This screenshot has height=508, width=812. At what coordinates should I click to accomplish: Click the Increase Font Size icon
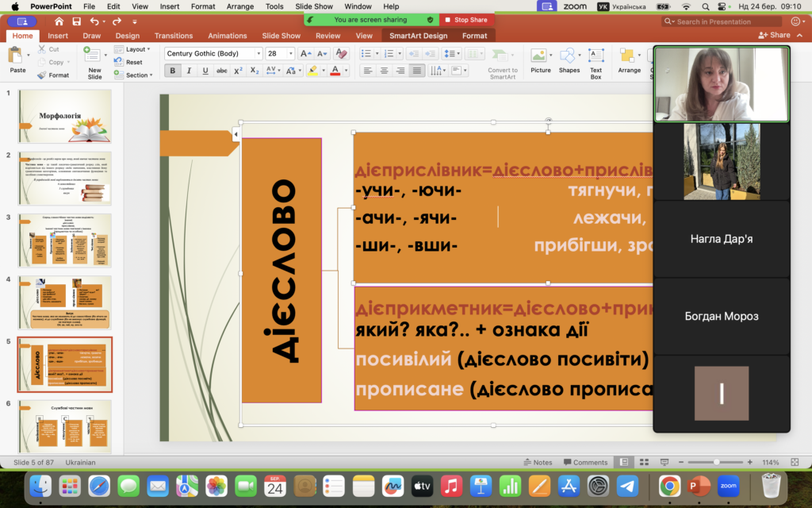[305, 54]
